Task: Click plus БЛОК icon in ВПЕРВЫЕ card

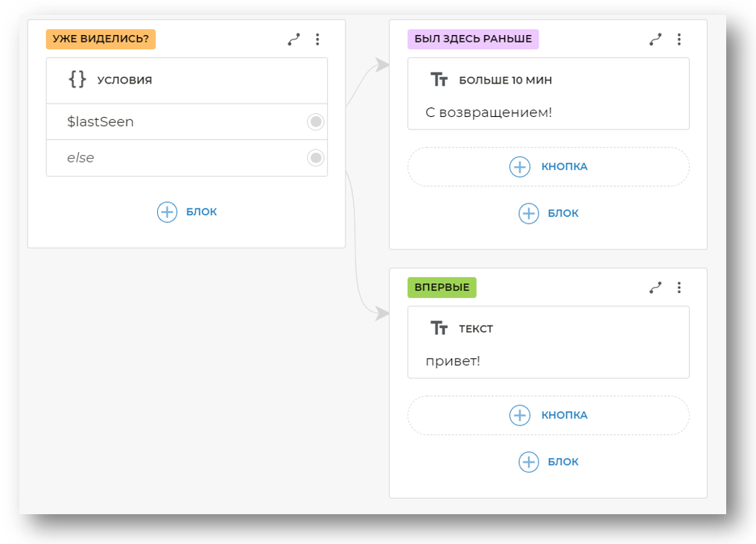Action: [x=529, y=462]
